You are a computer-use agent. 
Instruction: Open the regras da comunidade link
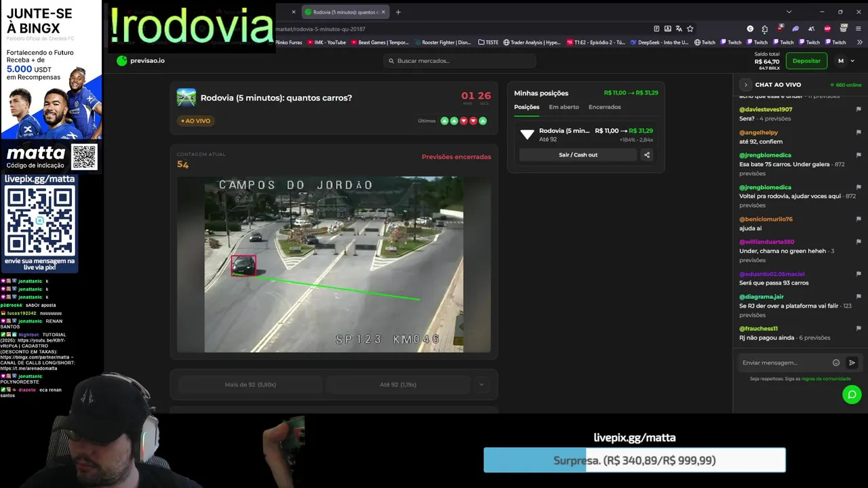coord(826,379)
